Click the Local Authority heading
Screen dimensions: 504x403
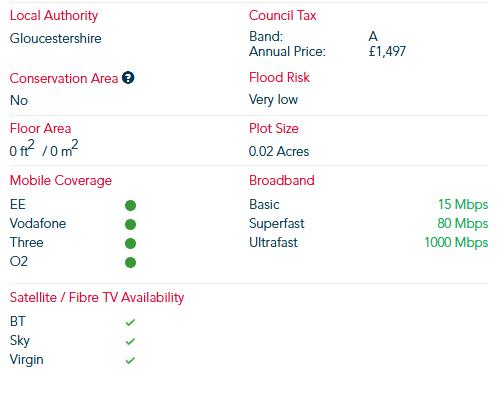coord(54,15)
